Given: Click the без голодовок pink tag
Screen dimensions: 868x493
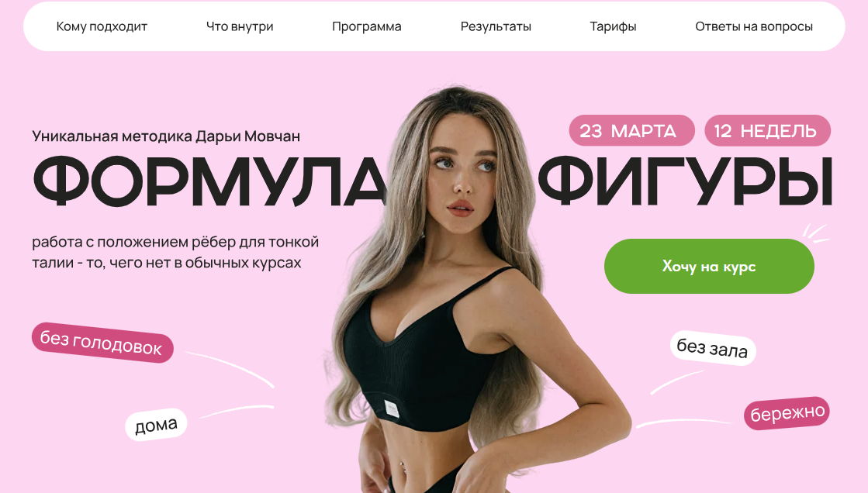Looking at the screenshot, I should pyautogui.click(x=102, y=343).
